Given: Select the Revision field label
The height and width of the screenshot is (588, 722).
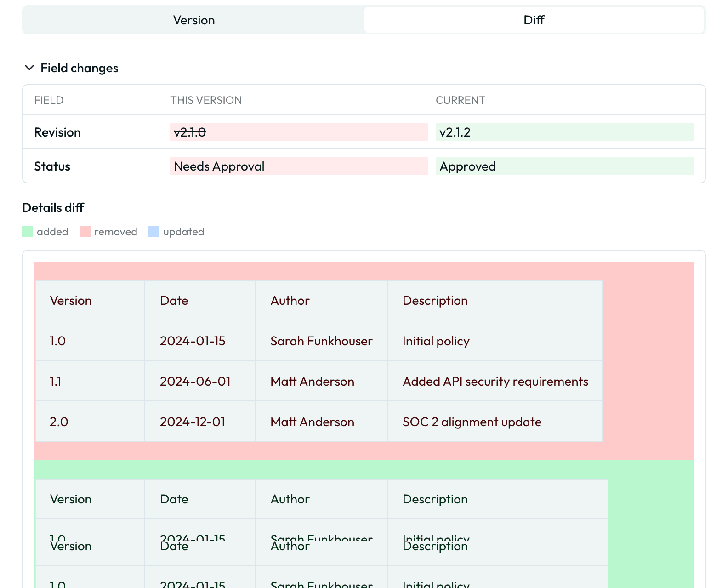Looking at the screenshot, I should point(57,132).
